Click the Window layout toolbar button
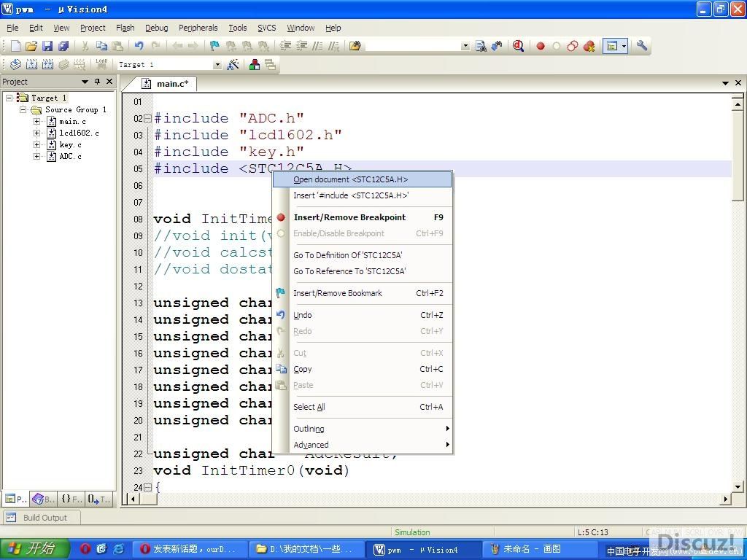747x560 pixels. click(612, 46)
